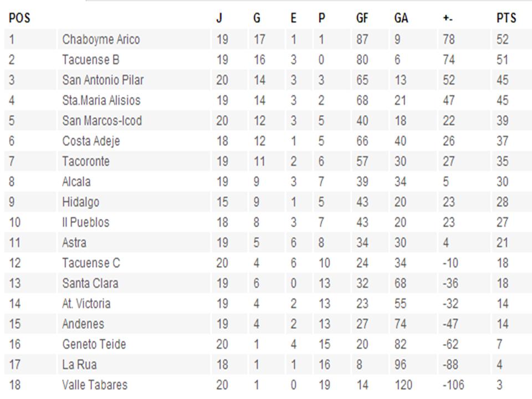Click the Tacoronte team name
The width and height of the screenshot is (532, 399).
[x=86, y=161]
